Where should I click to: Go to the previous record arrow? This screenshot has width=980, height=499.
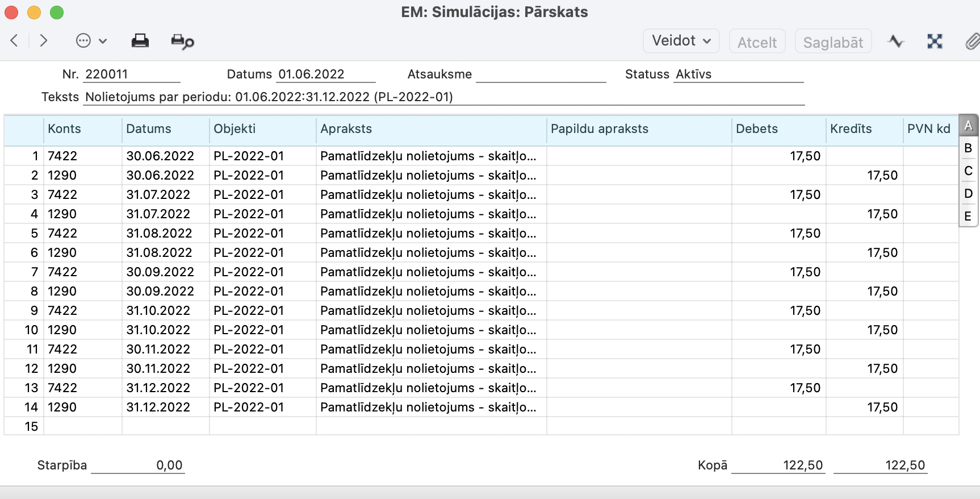(x=15, y=41)
